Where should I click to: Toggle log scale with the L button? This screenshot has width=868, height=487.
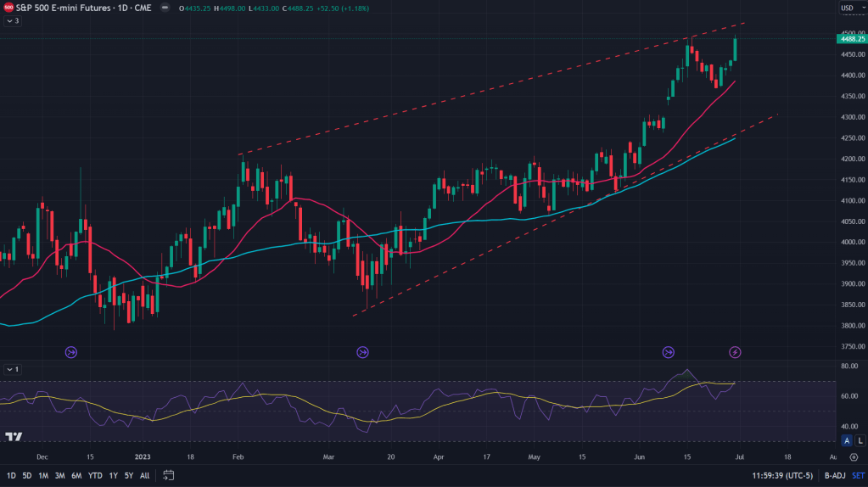(x=859, y=440)
